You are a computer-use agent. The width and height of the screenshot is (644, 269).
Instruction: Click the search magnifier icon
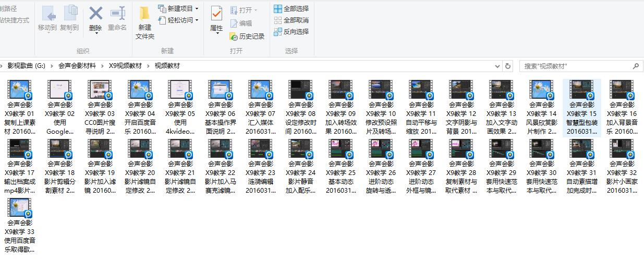point(636,66)
